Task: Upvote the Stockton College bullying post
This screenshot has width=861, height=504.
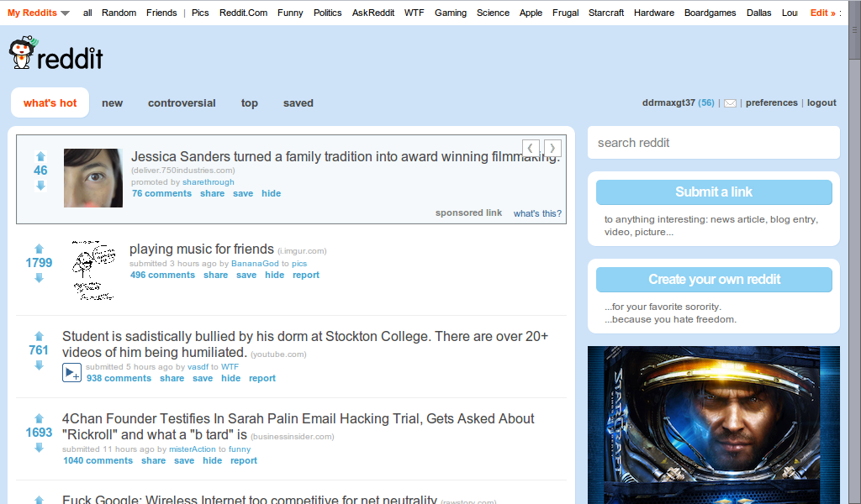Action: tap(39, 336)
